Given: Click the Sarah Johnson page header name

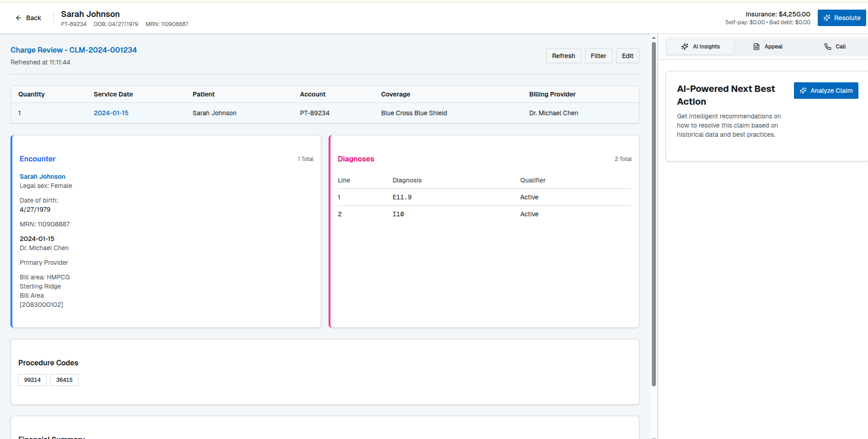Looking at the screenshot, I should 91,14.
